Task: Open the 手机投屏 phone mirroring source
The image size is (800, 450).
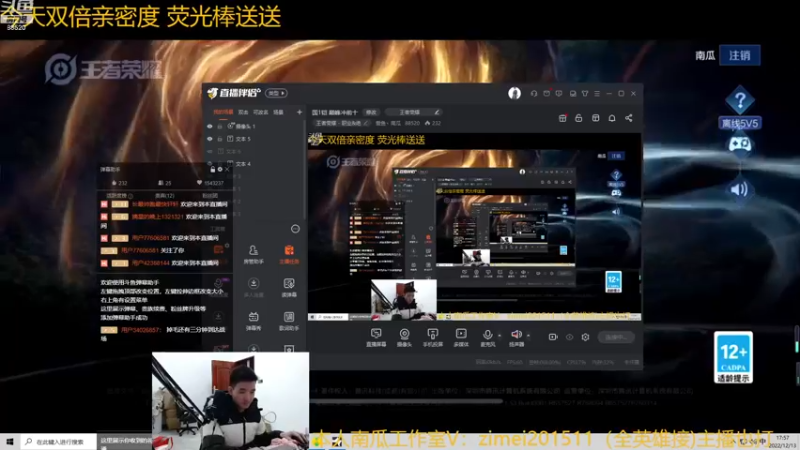Action: (433, 337)
